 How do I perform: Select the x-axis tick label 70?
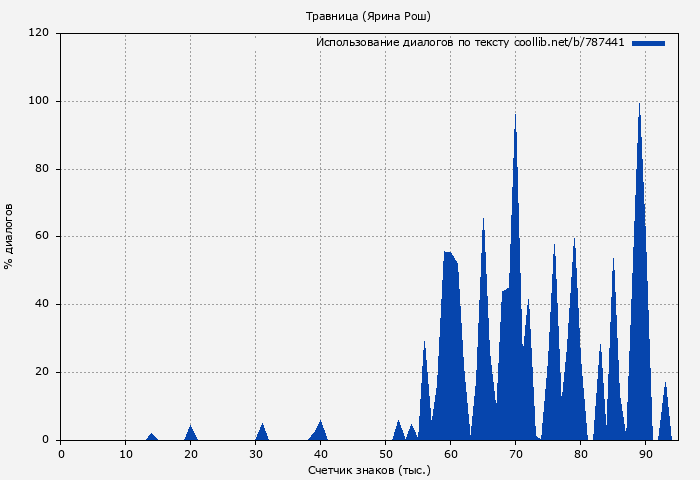click(x=515, y=454)
